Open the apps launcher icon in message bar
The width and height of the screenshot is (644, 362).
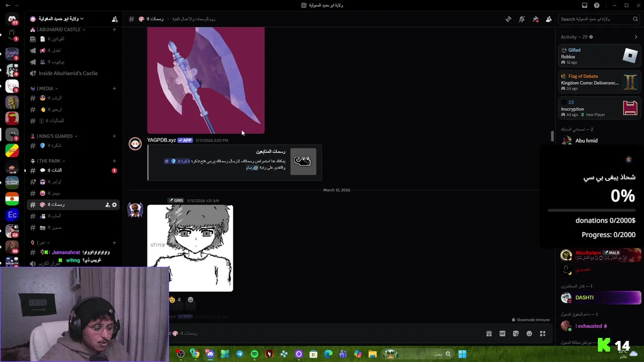coord(542,333)
